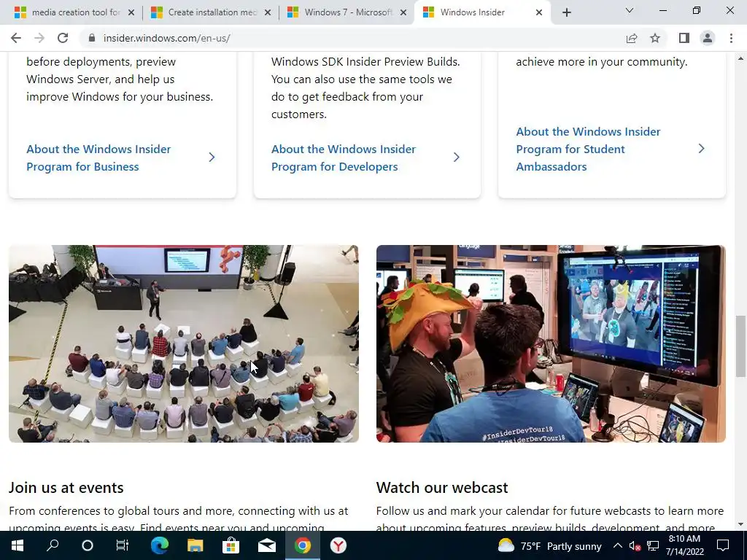Click the 'Watch our webcast' heading
Screen dimensions: 747x560
click(x=442, y=488)
